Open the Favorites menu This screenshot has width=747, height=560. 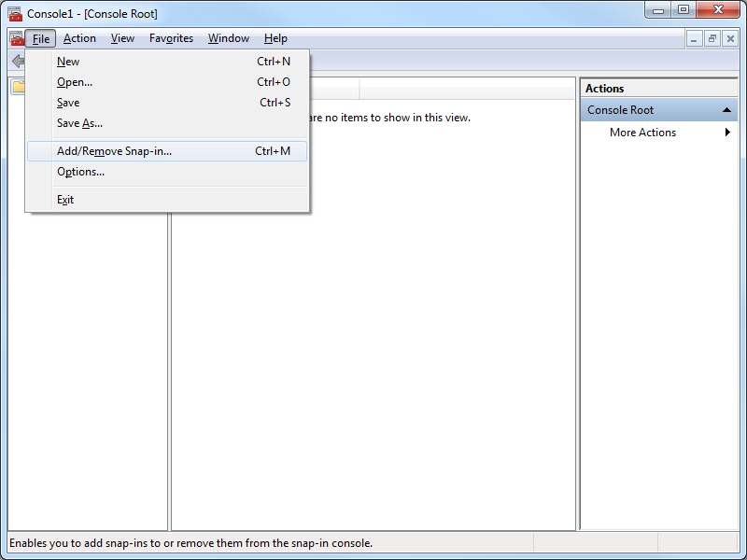tap(171, 38)
